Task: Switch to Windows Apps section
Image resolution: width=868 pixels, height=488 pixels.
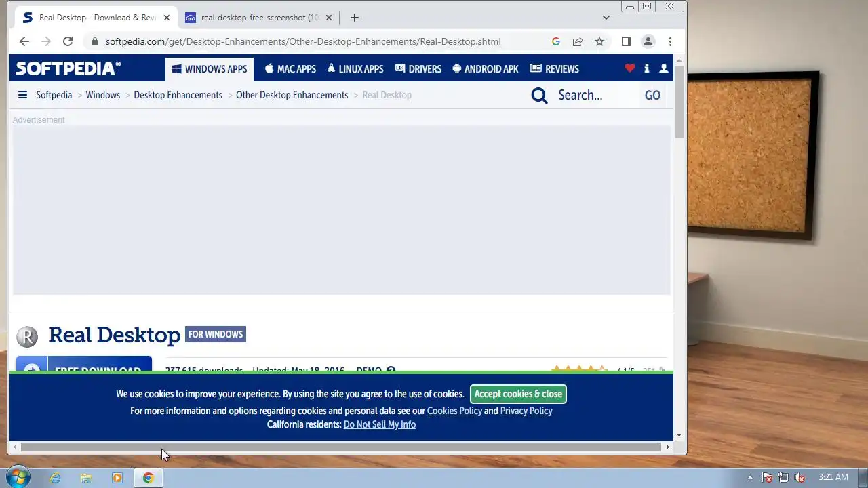Action: pos(210,69)
